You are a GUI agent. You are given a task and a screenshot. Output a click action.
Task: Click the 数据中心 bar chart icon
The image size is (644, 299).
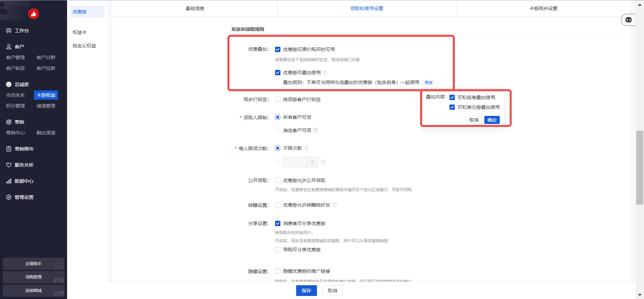9,181
